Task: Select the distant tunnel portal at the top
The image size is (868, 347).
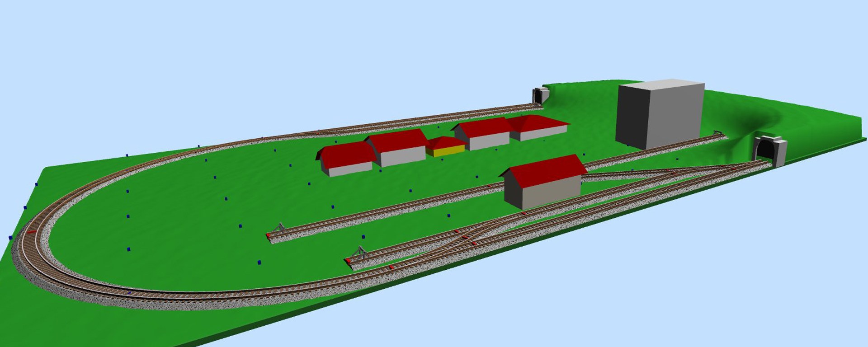Action: [x=539, y=96]
